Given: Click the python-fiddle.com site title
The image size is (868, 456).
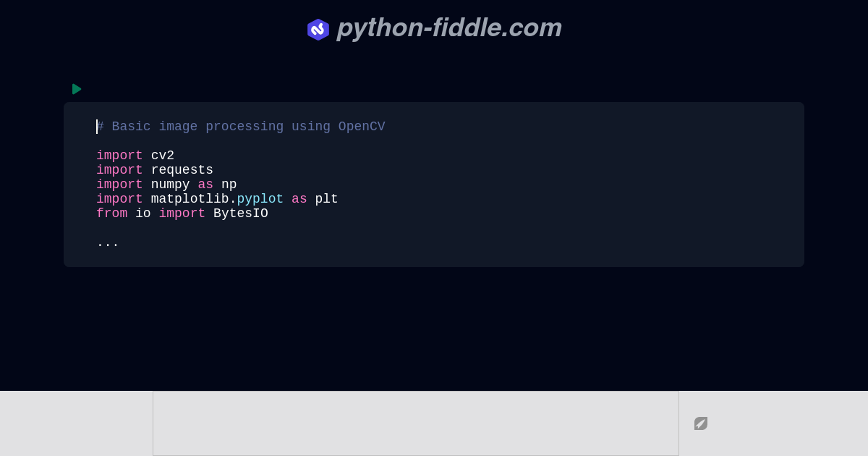Looking at the screenshot, I should click(448, 28).
